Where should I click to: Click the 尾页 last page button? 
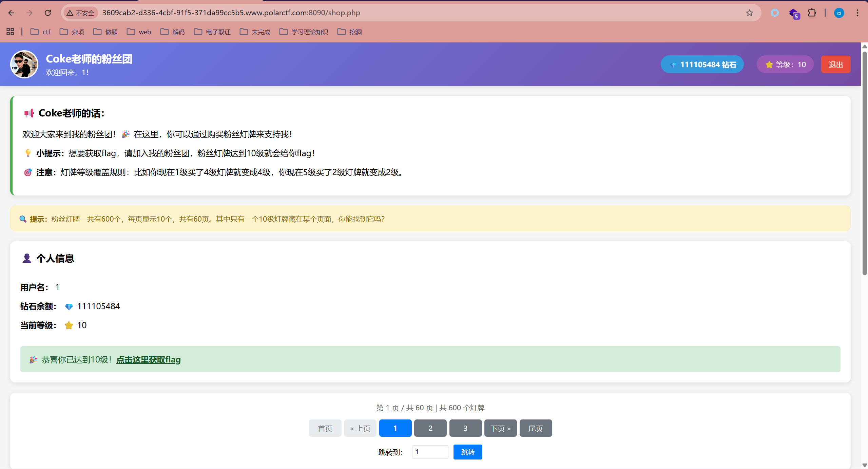coord(535,428)
